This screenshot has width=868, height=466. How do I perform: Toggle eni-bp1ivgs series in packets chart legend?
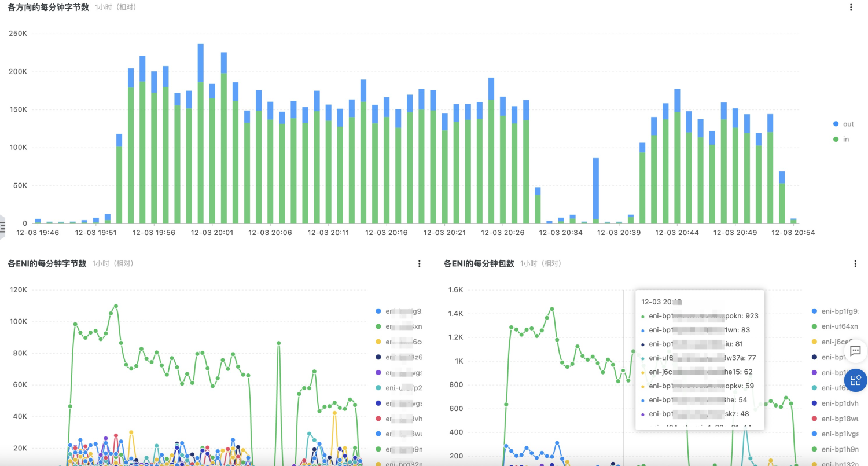[834, 433]
